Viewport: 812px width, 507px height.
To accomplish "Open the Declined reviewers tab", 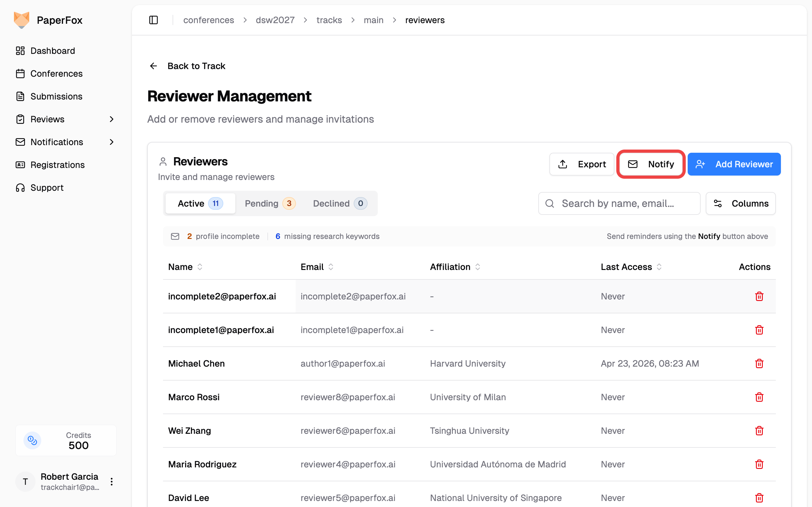I will (340, 203).
